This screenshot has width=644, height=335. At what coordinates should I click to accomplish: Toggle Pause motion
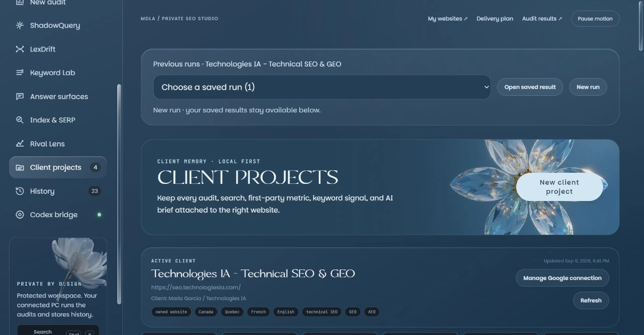click(595, 19)
